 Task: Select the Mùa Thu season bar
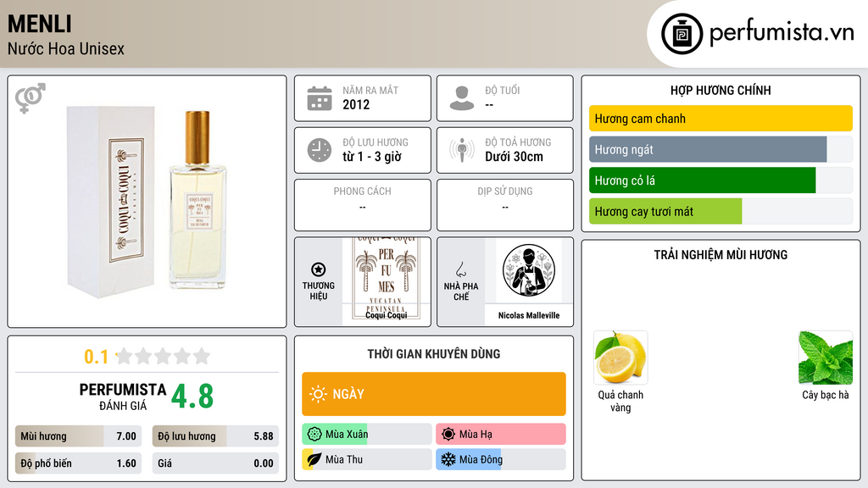click(367, 459)
